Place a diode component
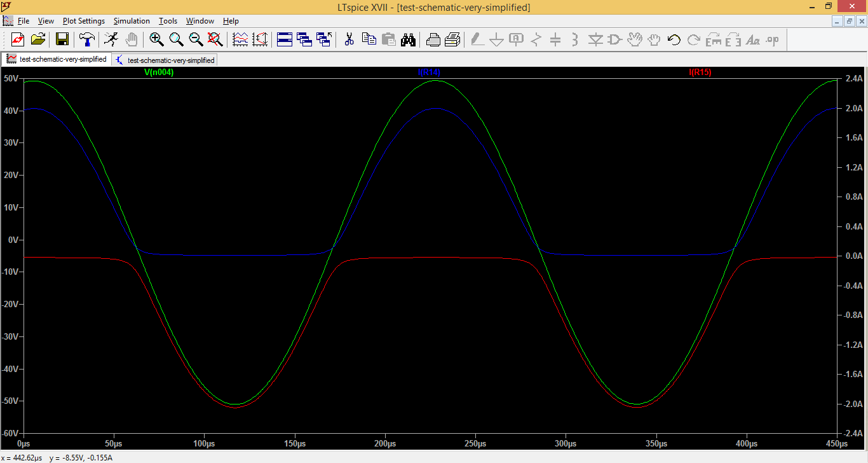 pos(595,39)
